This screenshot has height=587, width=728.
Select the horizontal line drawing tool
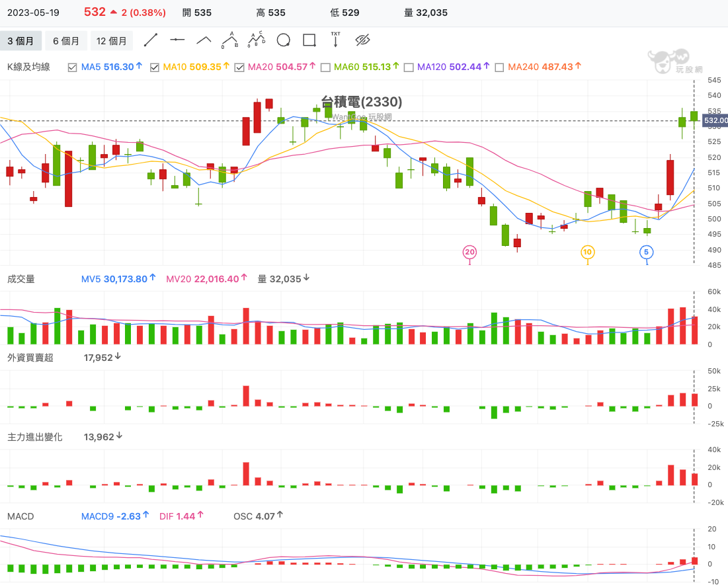point(177,40)
